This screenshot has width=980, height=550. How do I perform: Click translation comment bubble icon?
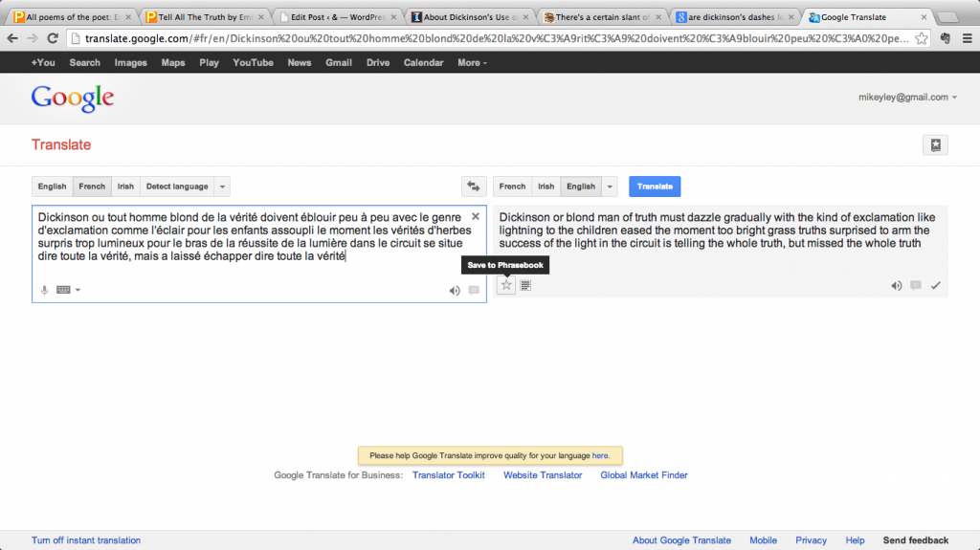click(x=916, y=286)
